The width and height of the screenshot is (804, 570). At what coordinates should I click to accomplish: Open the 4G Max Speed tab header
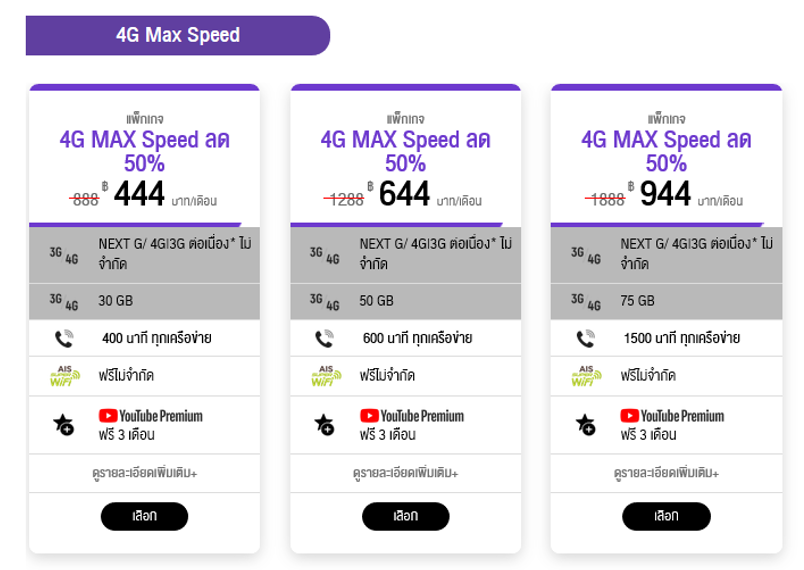point(178,35)
